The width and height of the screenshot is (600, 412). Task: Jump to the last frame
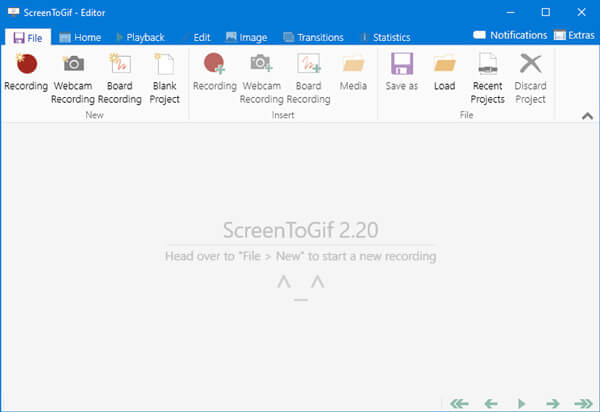coord(584,403)
